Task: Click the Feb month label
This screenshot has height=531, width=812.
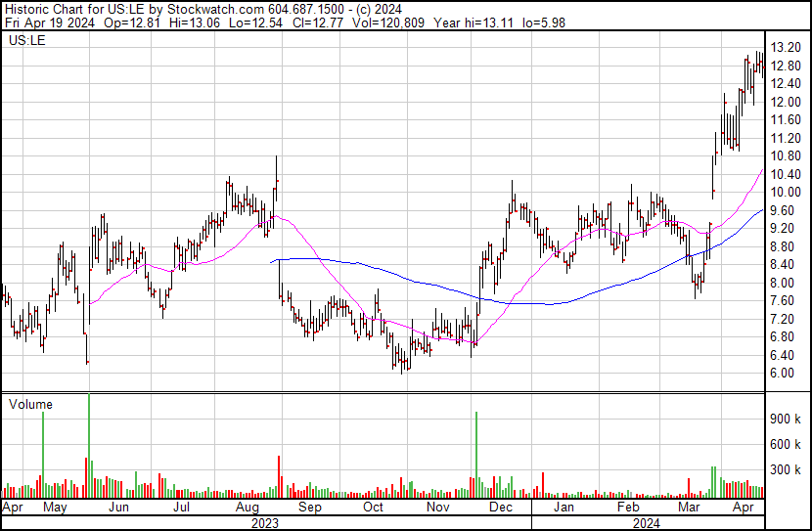Action: tap(629, 507)
